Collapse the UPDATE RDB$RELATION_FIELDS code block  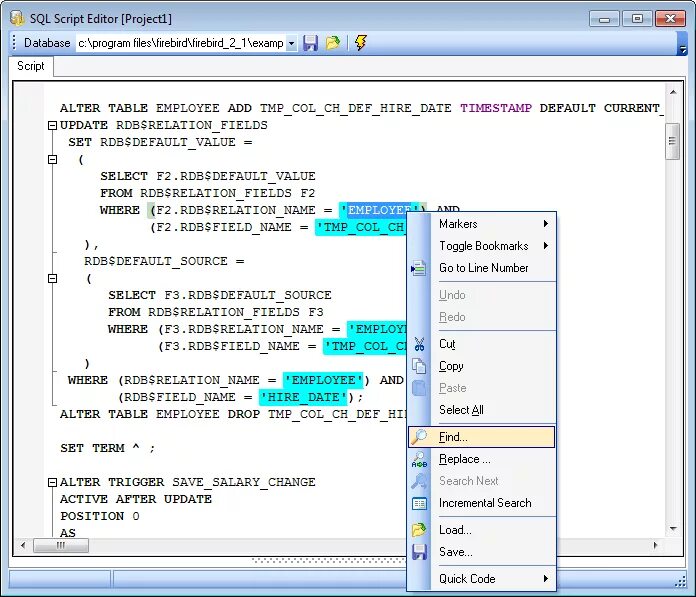pos(52,125)
